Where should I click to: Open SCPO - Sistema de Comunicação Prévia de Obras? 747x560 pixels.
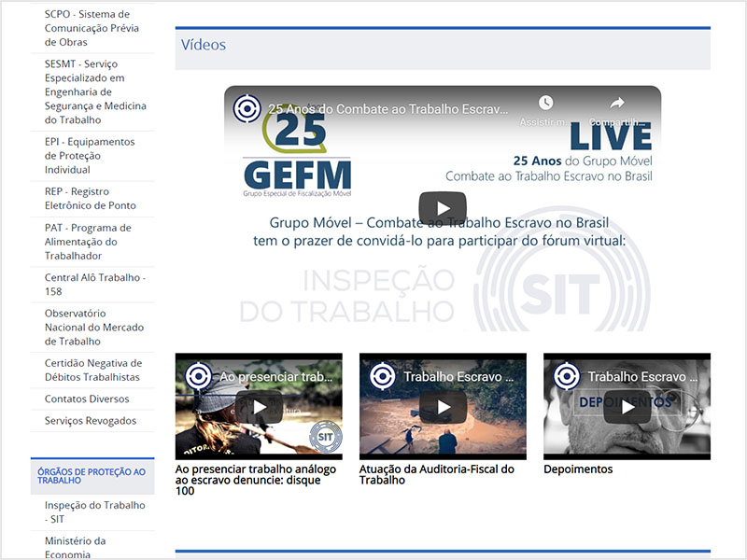(92, 28)
